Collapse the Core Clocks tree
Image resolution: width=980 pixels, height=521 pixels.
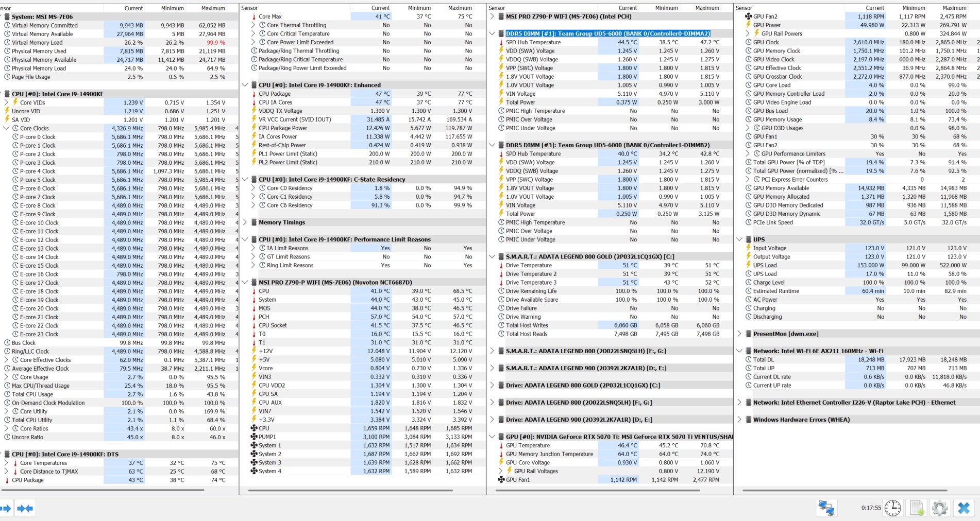(6, 128)
